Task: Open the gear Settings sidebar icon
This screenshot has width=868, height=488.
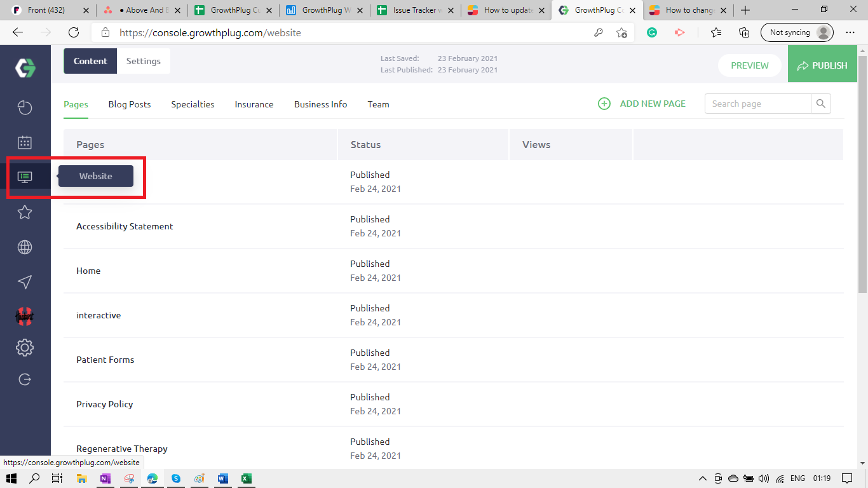Action: 25,348
